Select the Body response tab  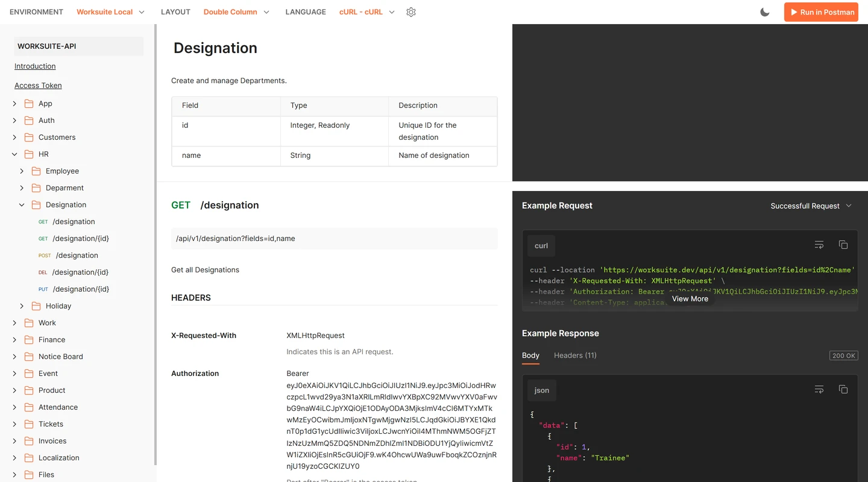pos(530,355)
